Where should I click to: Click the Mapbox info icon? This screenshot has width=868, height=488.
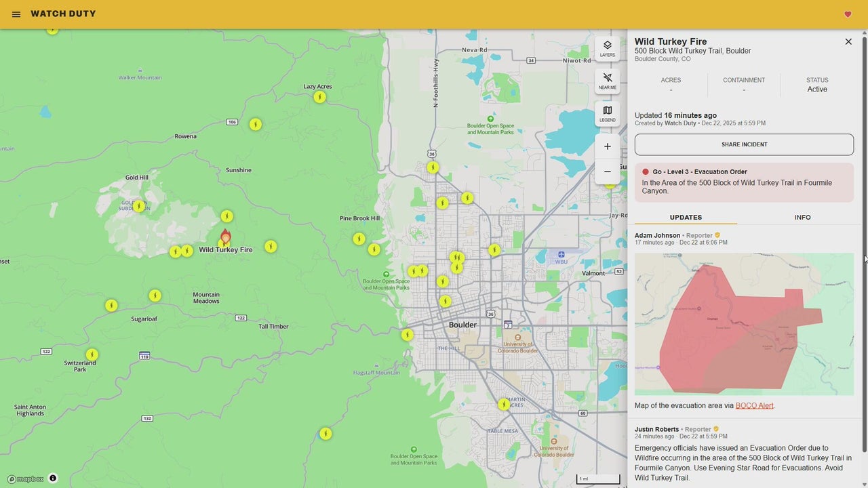click(x=53, y=479)
